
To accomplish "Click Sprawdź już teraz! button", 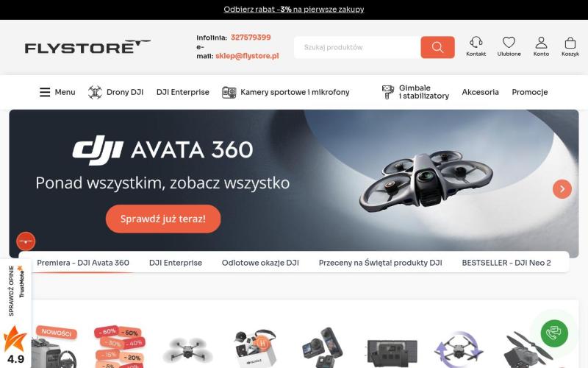I will pos(163,219).
